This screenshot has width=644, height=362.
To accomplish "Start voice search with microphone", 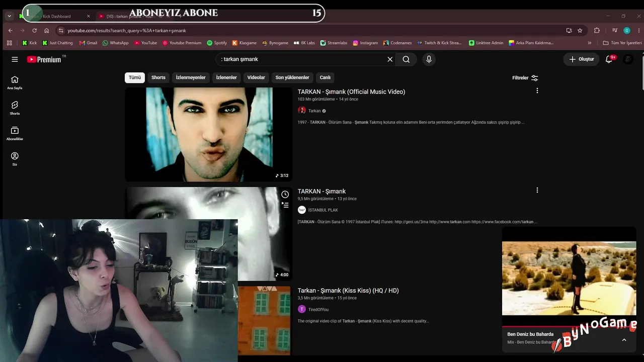I will pos(429,59).
